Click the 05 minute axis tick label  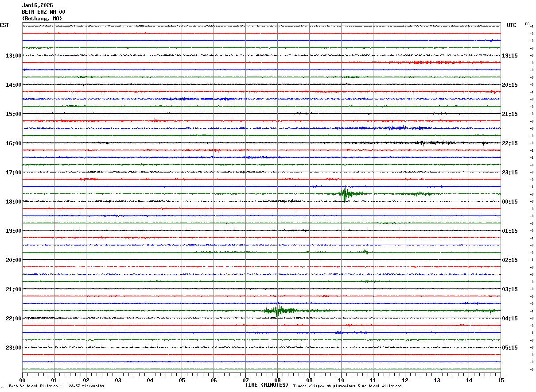pyautogui.click(x=182, y=380)
